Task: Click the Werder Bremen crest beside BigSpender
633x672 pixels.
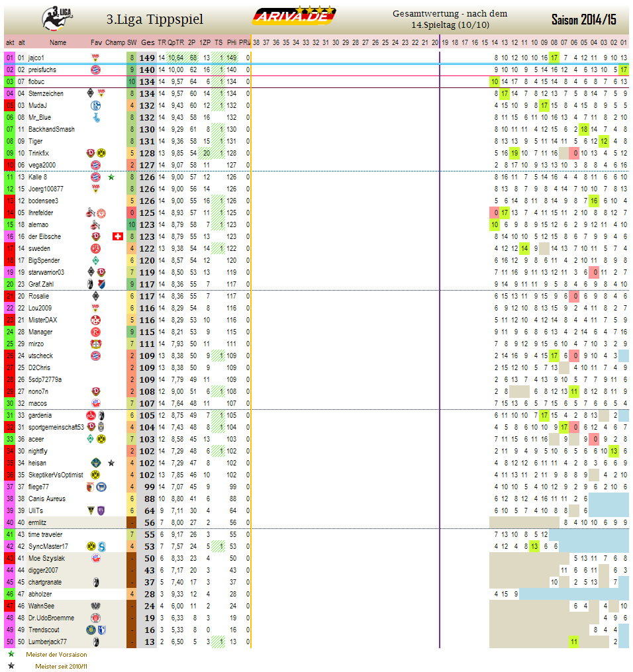Action: [95, 261]
